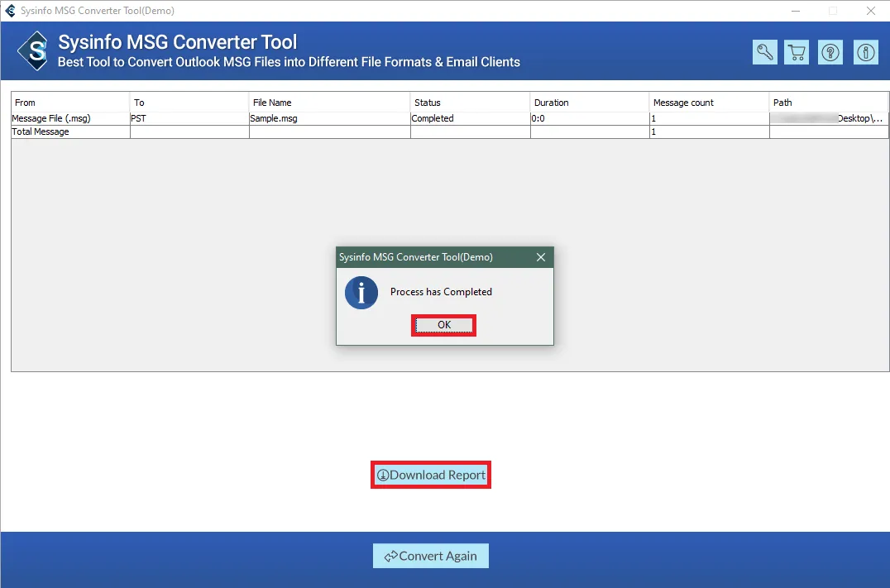Minimize the MSG Converter Tool window
This screenshot has width=890, height=588.
pos(794,11)
